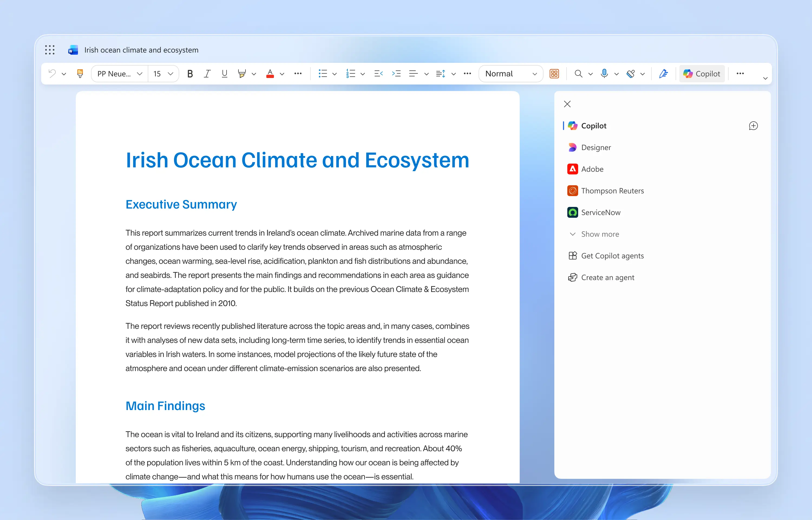Click Get Copilot agents link
The height and width of the screenshot is (520, 812).
coord(612,256)
